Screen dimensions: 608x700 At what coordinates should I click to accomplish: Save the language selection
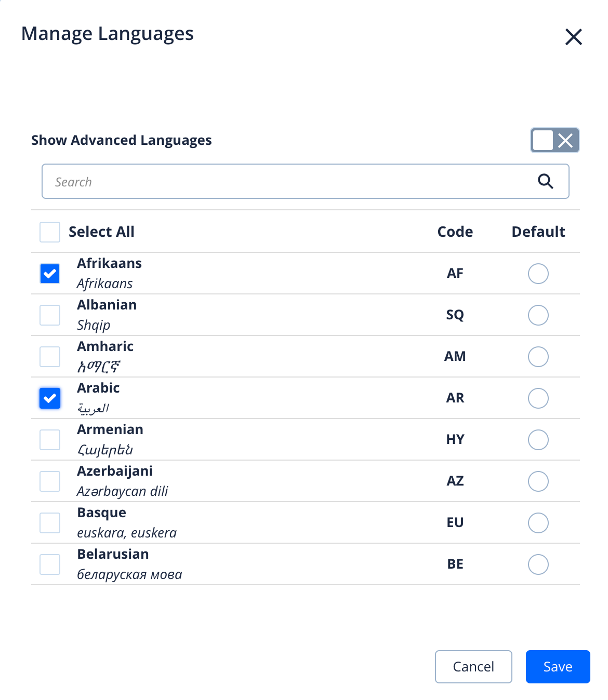click(558, 667)
